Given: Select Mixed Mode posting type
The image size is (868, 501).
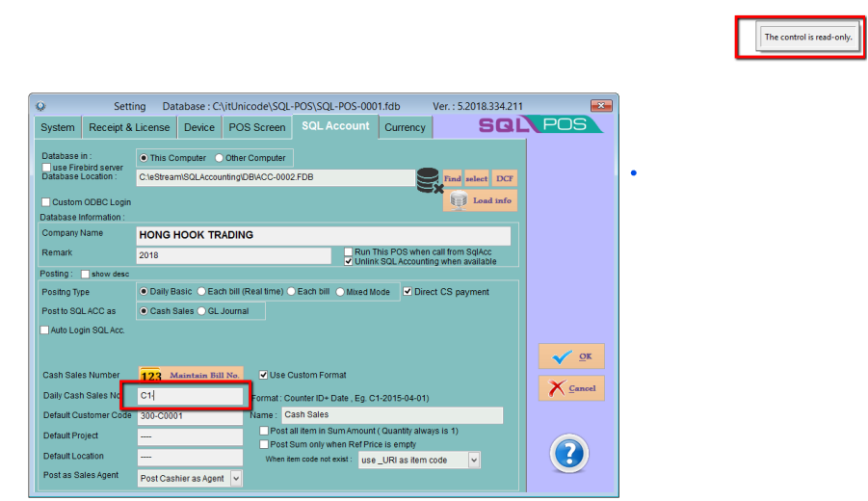Looking at the screenshot, I should click(x=362, y=292).
